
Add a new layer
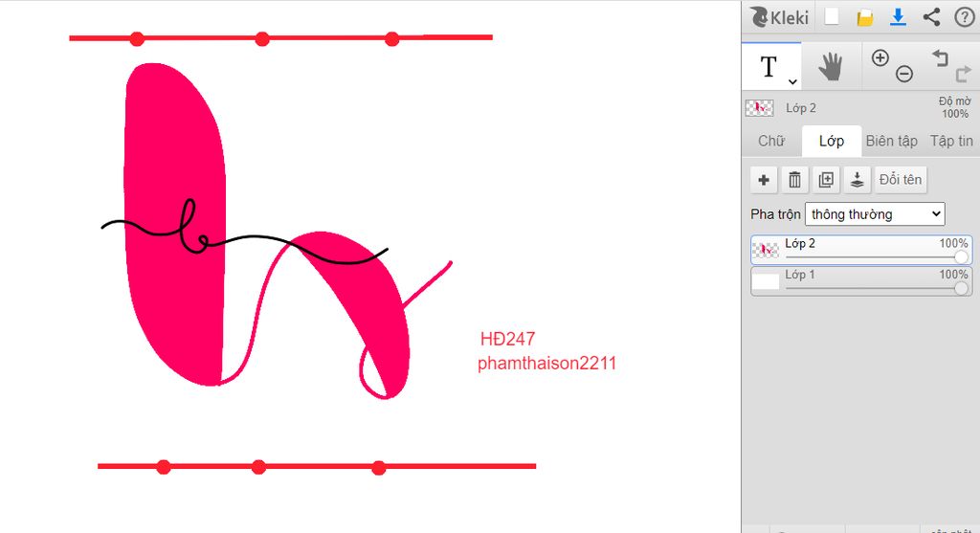(x=764, y=180)
